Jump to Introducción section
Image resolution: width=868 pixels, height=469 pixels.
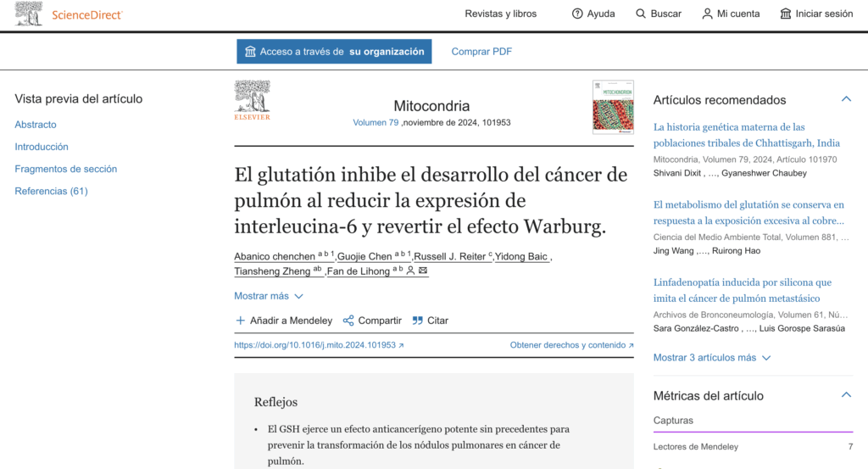pos(42,147)
